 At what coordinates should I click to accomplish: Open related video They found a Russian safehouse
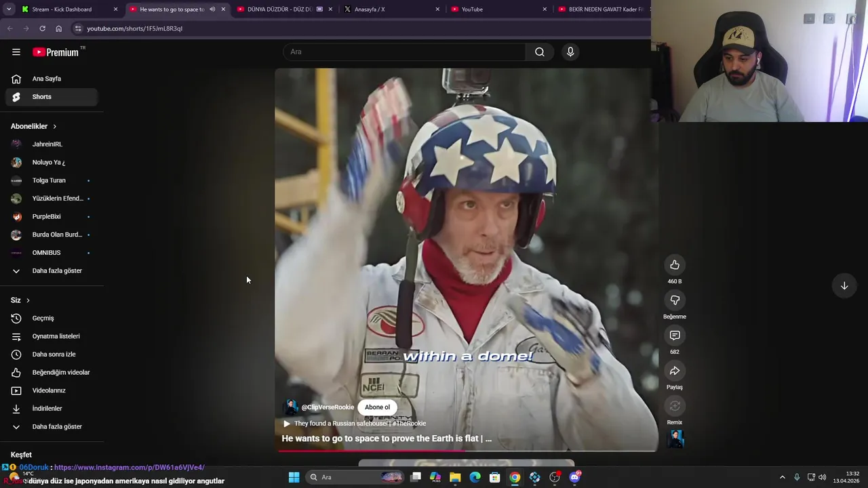[355, 424]
